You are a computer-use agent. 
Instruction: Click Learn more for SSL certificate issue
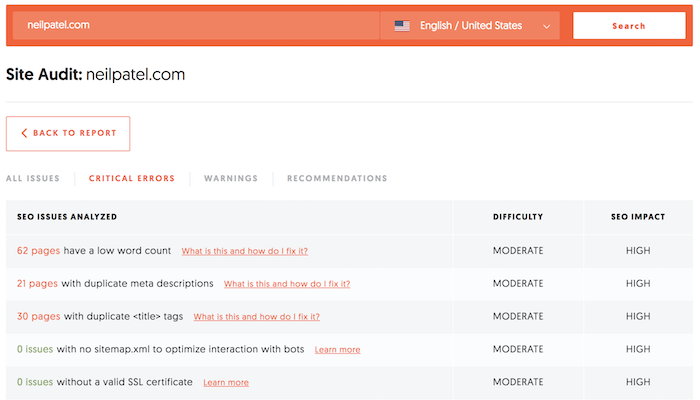pos(226,383)
